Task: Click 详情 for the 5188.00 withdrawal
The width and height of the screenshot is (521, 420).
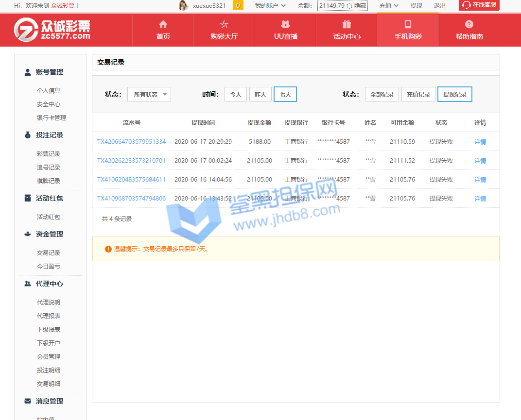Action: point(480,142)
